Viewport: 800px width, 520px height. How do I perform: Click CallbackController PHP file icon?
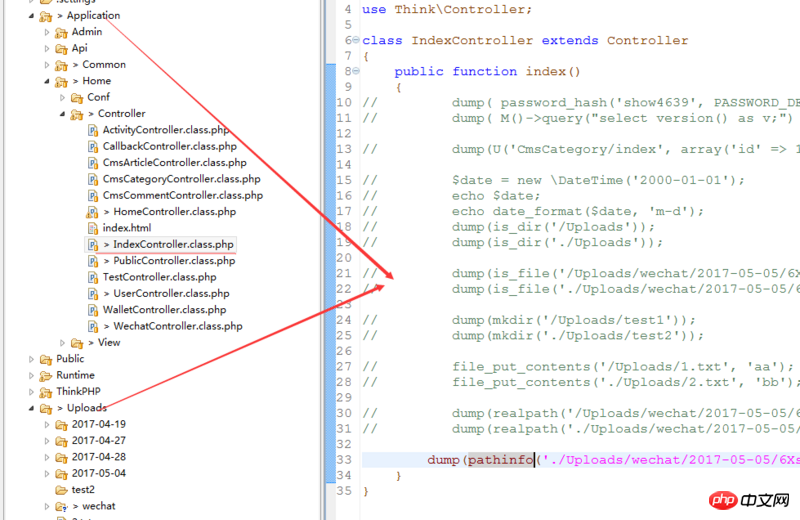click(x=93, y=147)
